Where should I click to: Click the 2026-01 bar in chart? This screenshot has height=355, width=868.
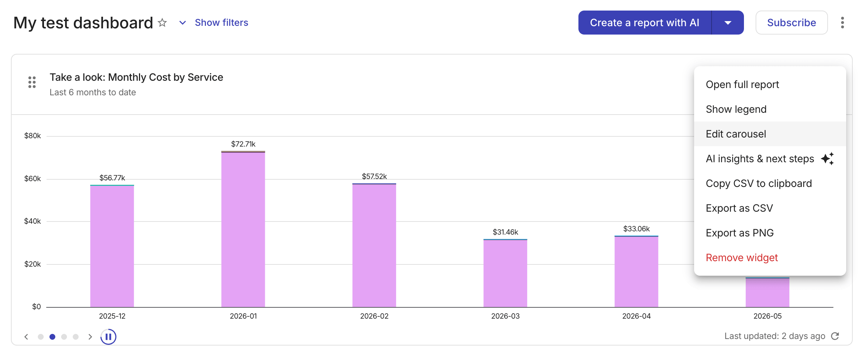click(243, 229)
